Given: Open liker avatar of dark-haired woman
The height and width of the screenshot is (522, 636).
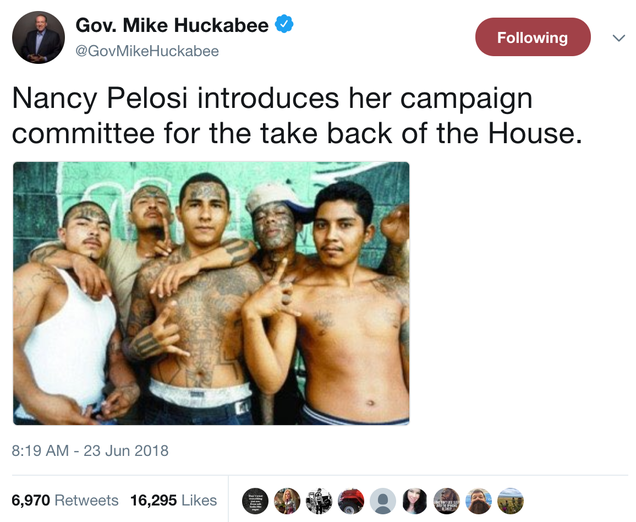Looking at the screenshot, I should (x=415, y=501).
